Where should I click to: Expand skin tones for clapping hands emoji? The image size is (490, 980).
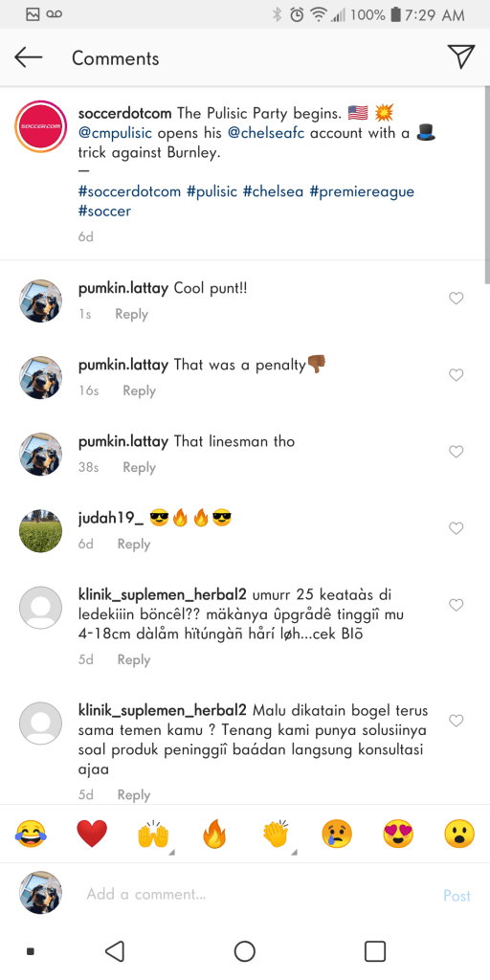pos(295,852)
